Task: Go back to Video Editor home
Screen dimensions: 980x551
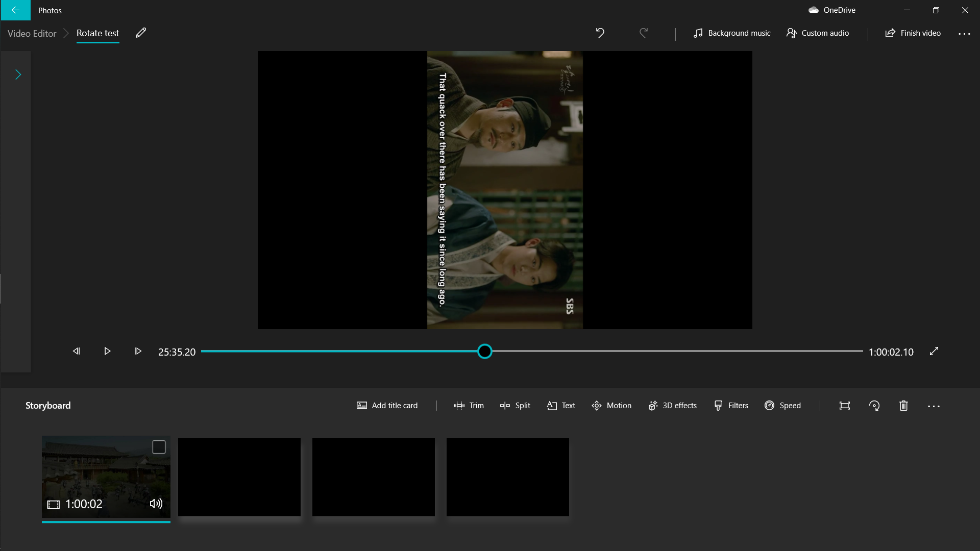Action: point(32,33)
